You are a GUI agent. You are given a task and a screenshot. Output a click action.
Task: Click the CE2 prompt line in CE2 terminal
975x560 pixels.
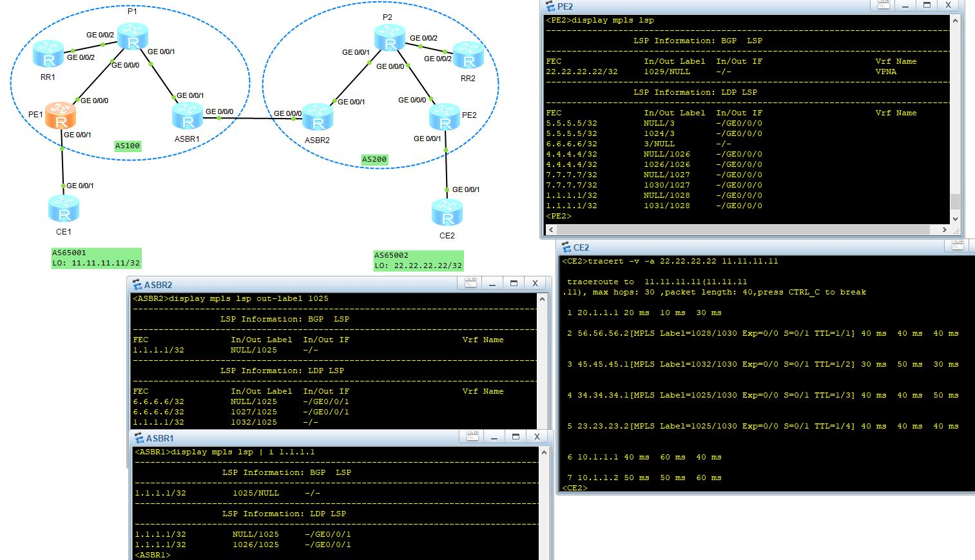[575, 488]
